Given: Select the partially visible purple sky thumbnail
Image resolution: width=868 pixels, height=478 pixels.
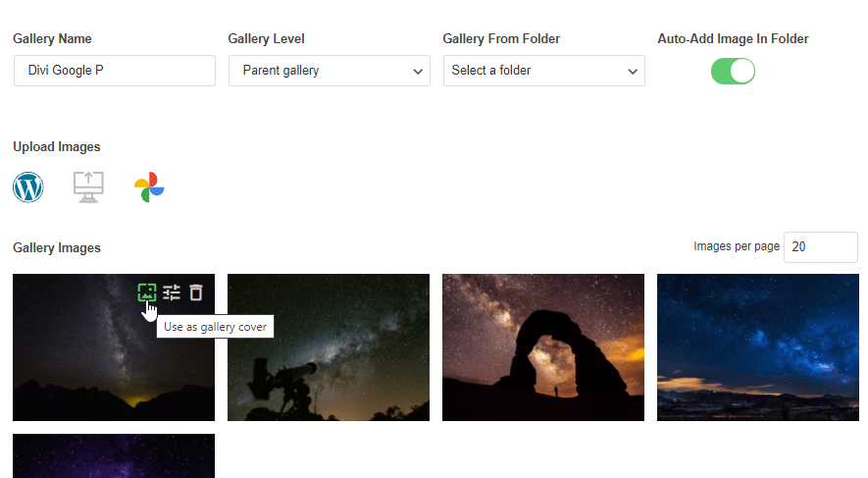Looking at the screenshot, I should pos(114,456).
